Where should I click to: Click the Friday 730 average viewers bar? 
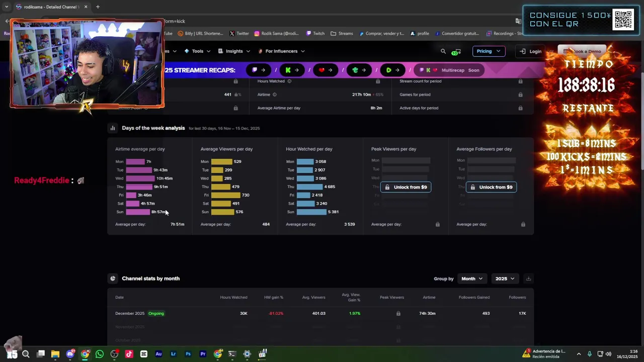pos(226,195)
